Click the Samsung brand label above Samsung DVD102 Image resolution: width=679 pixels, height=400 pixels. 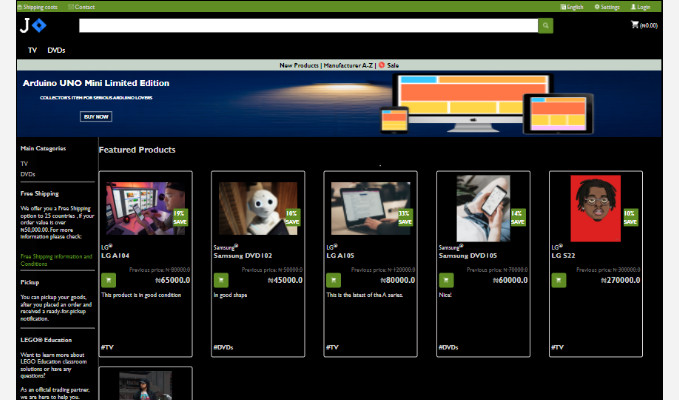point(225,247)
